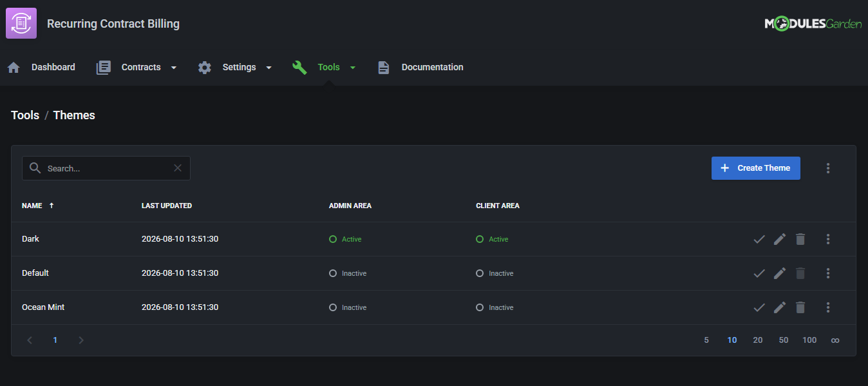Click the Contracts list icon
This screenshot has height=386, width=868.
click(104, 67)
